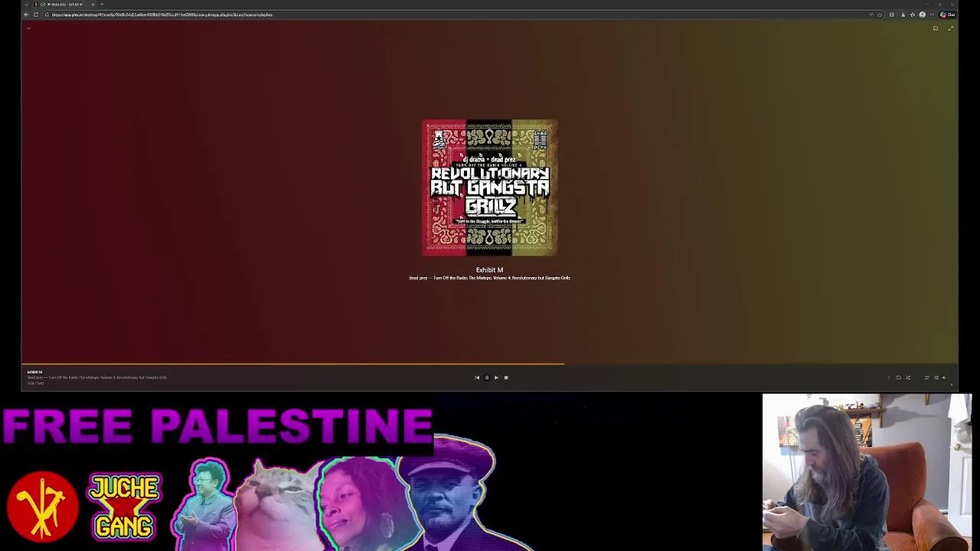Toggle shuffle in the player bar
Viewport: 980px width, 551px height.
point(908,377)
